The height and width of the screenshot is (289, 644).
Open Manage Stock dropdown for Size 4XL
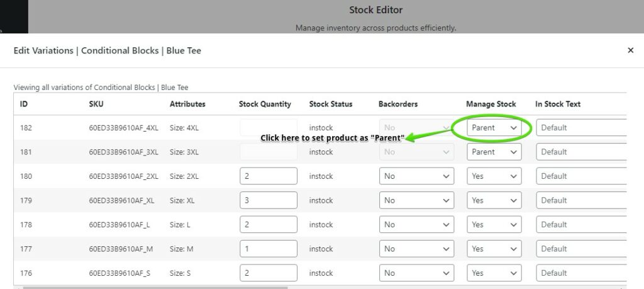[494, 128]
